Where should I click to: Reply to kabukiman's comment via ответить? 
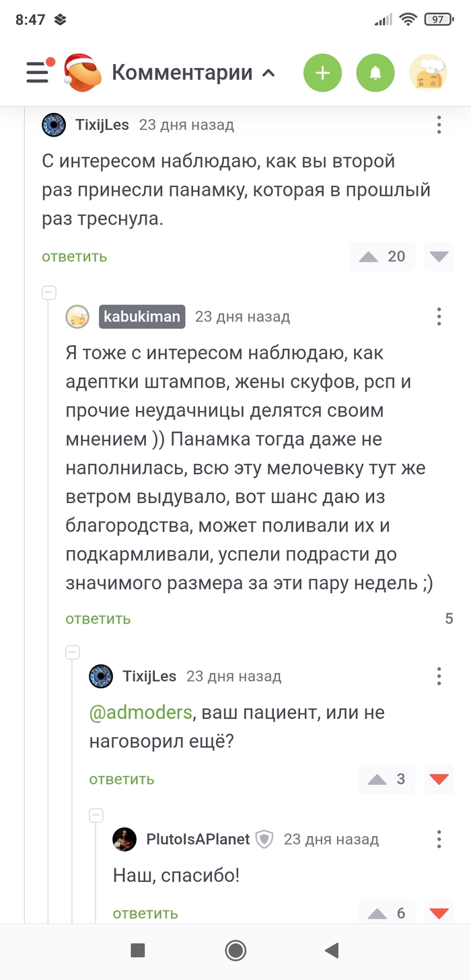[98, 619]
